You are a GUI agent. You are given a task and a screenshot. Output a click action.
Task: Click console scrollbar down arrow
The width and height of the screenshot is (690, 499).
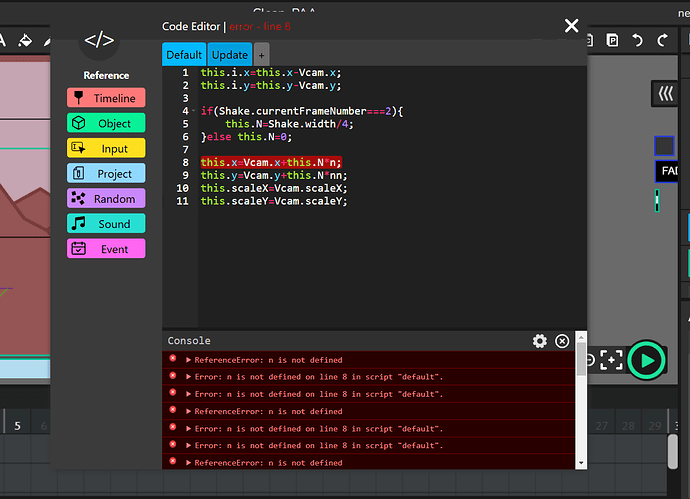581,463
